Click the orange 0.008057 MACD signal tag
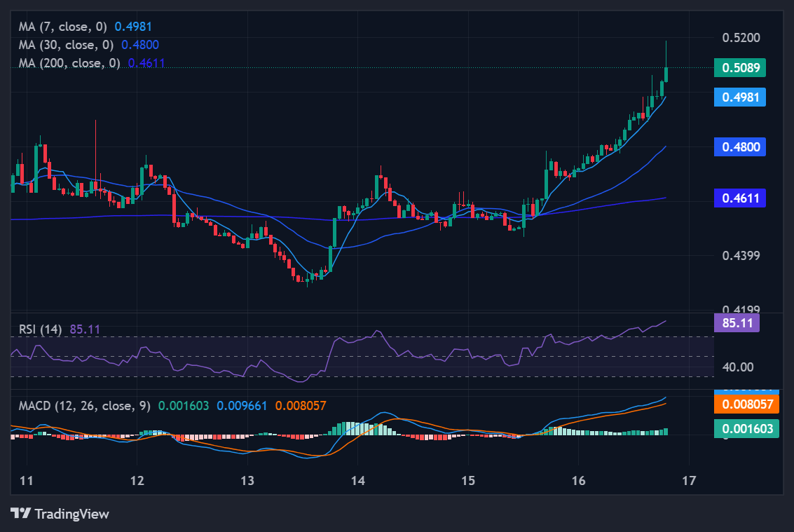Viewport: 794px width, 532px height. point(746,404)
